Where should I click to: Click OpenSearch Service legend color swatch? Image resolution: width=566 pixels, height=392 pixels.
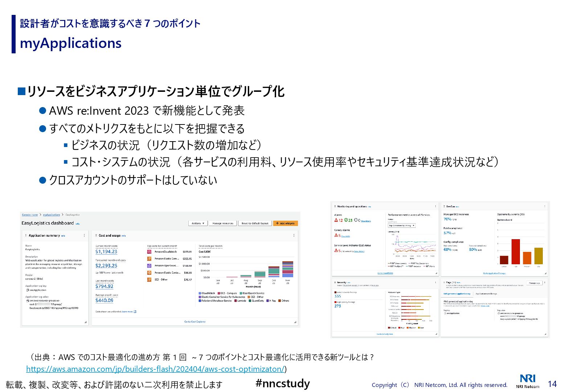point(241,293)
